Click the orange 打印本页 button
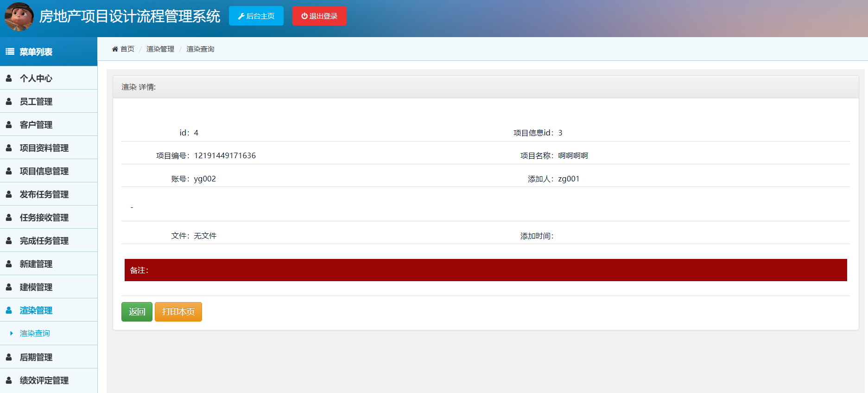Screen dimensions: 868x393 [178, 312]
